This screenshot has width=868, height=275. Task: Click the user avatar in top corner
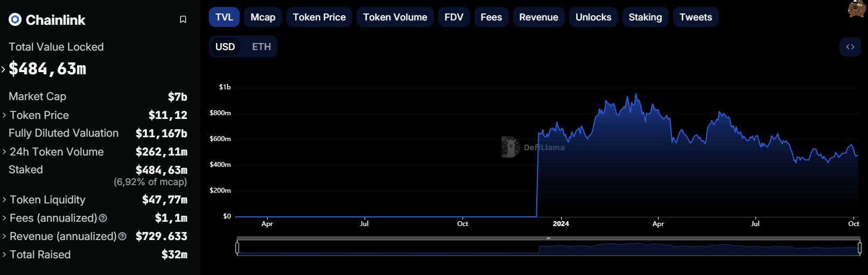point(857,8)
